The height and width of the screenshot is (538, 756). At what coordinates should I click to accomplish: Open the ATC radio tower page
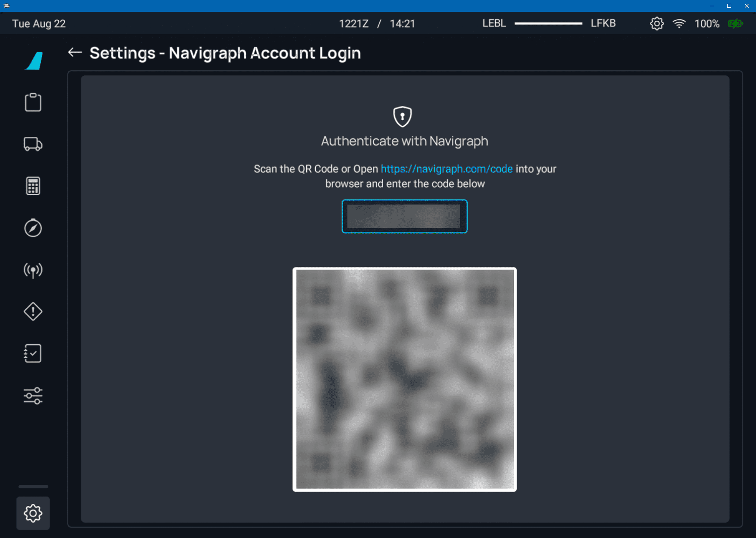point(33,270)
